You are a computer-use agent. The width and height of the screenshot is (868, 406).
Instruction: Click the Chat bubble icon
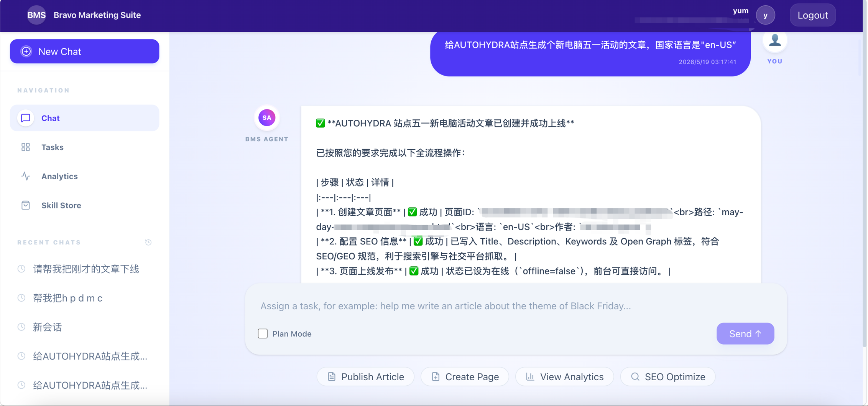(26, 118)
